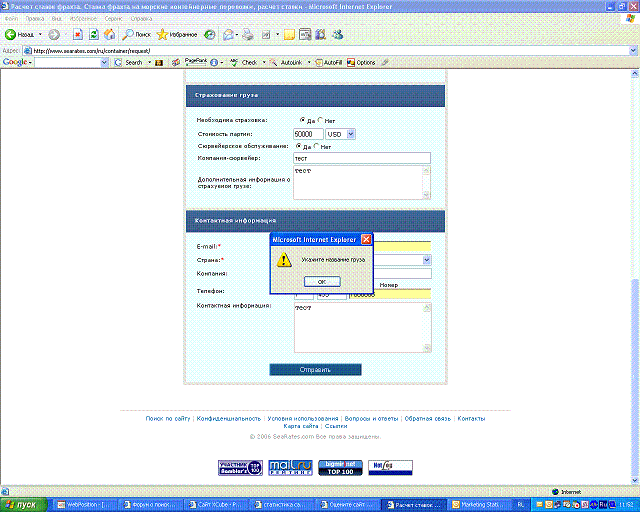Go to the Home page icon
640x512 pixels.
point(110,34)
